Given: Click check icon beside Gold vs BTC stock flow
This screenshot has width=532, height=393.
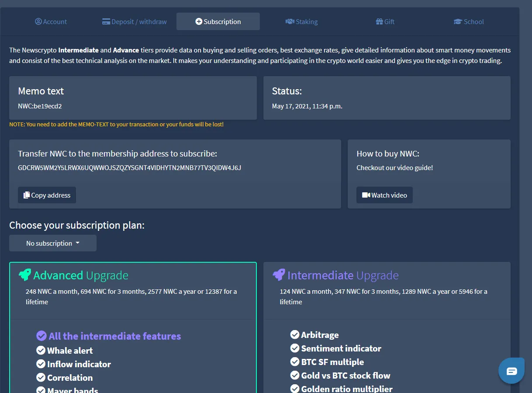Looking at the screenshot, I should pyautogui.click(x=295, y=376).
